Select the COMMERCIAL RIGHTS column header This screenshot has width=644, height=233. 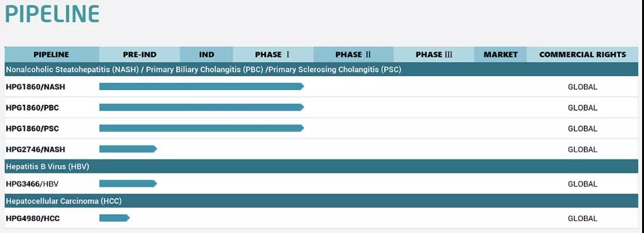(583, 55)
